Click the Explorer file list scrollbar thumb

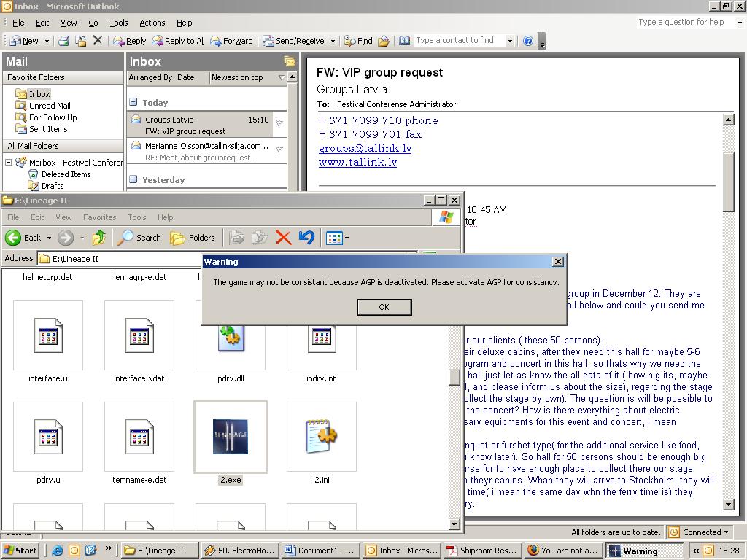pos(454,377)
